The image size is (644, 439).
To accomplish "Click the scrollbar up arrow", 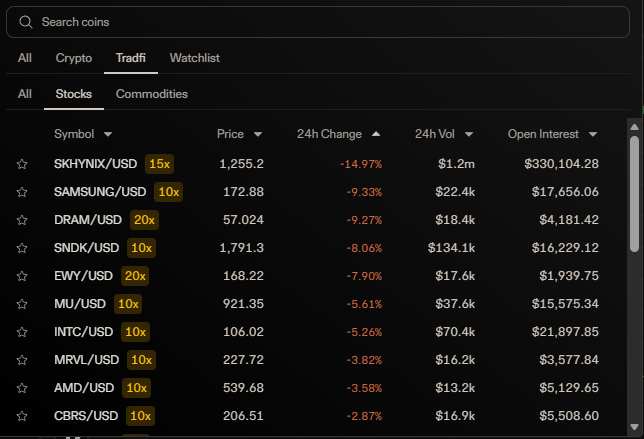I will (x=634, y=127).
